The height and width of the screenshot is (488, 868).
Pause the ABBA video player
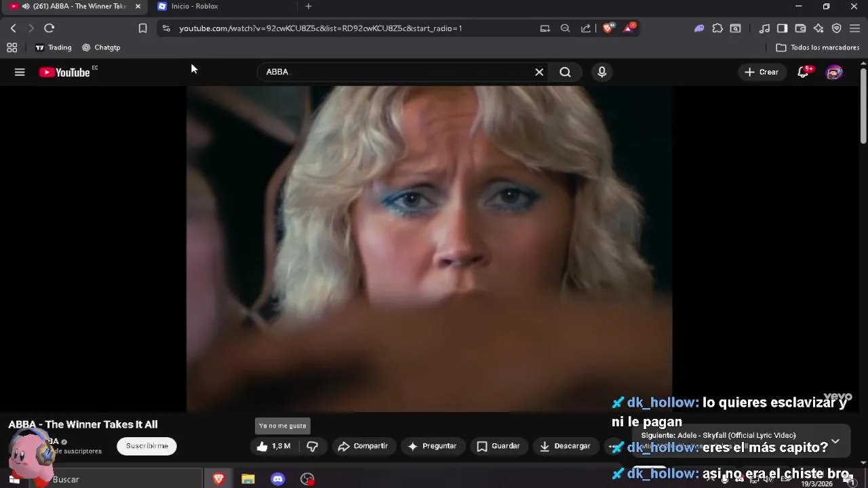tap(429, 248)
